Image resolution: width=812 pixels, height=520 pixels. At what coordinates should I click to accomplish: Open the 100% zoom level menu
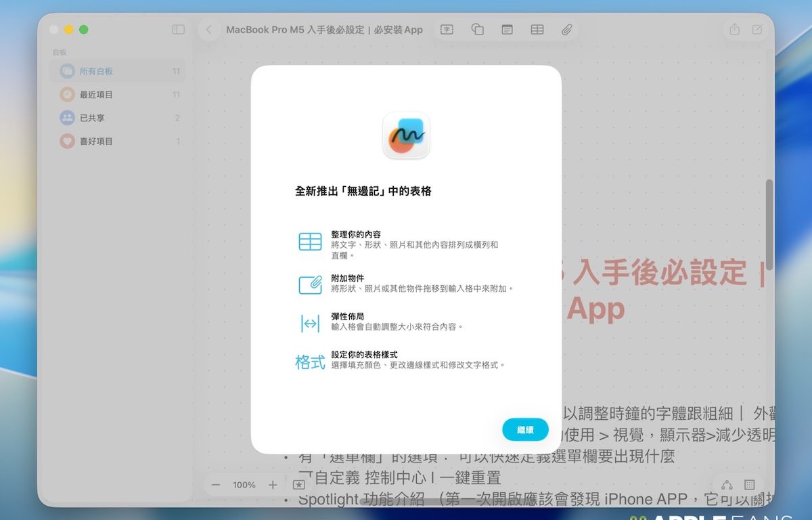244,485
